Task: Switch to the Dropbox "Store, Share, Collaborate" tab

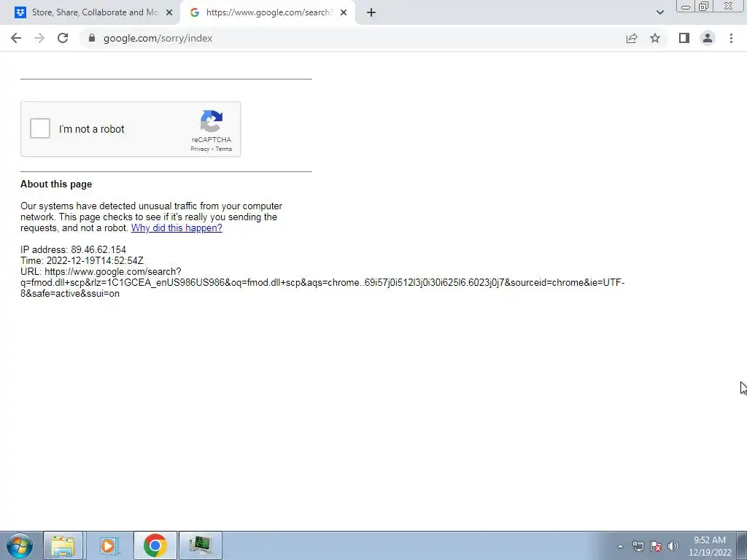Action: 94,12
